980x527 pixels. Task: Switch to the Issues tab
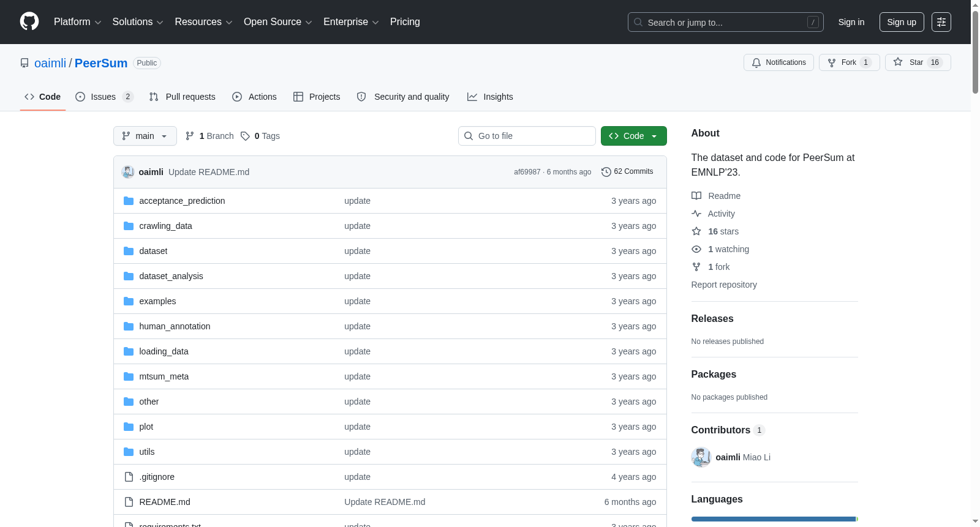point(104,97)
